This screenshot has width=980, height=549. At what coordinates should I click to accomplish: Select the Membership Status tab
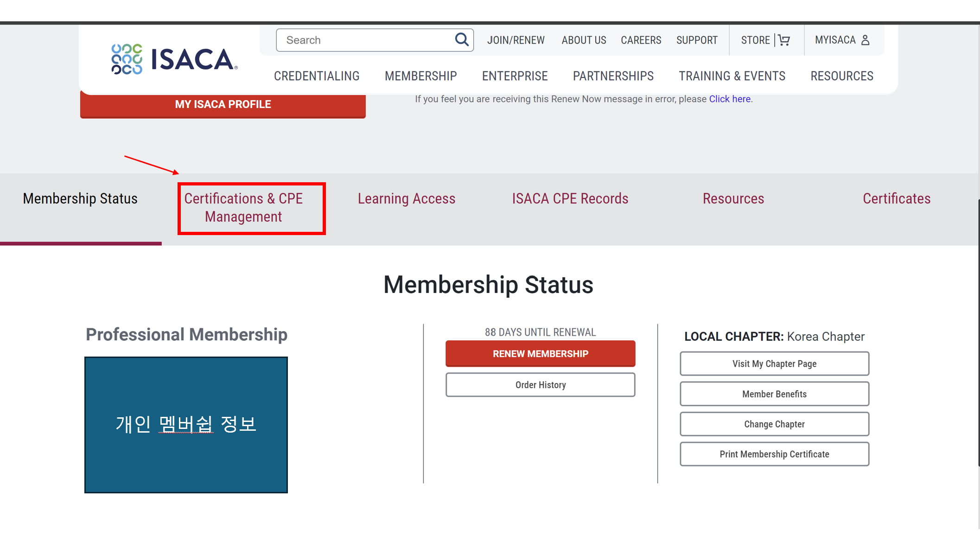(80, 198)
